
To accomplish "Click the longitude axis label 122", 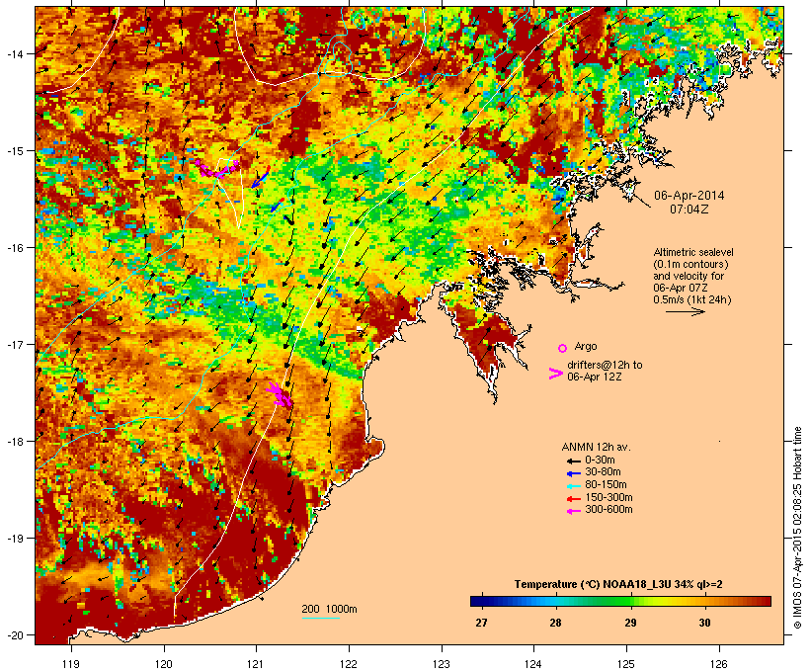I will pos(349,664).
